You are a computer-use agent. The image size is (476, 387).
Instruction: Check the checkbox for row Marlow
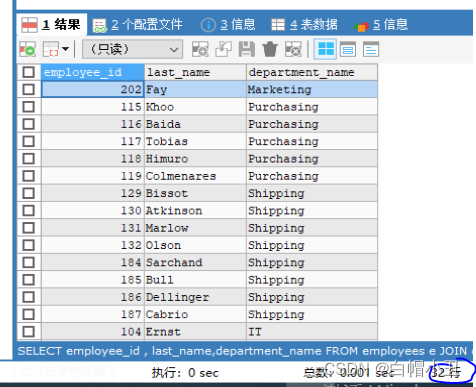(x=28, y=228)
